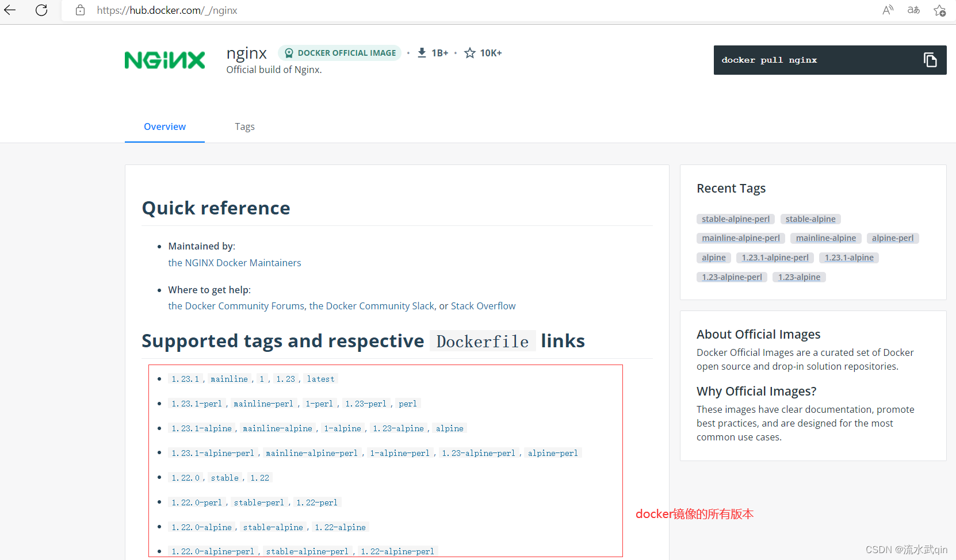
Task: Select the stable-alpine-perl recent tag
Action: (736, 219)
